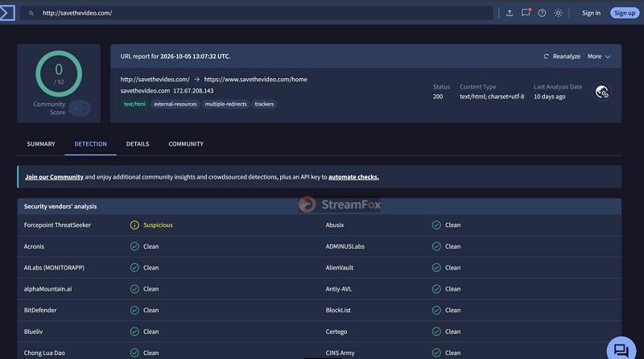Click AlienVault clean checkmark icon

pyautogui.click(x=436, y=268)
